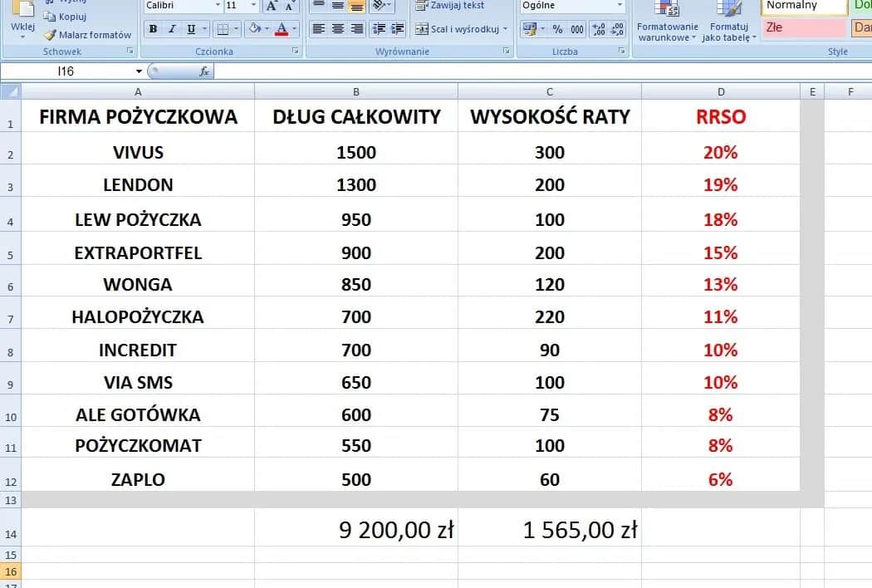The width and height of the screenshot is (872, 588).
Task: Toggle italic formatting
Action: click(171, 29)
